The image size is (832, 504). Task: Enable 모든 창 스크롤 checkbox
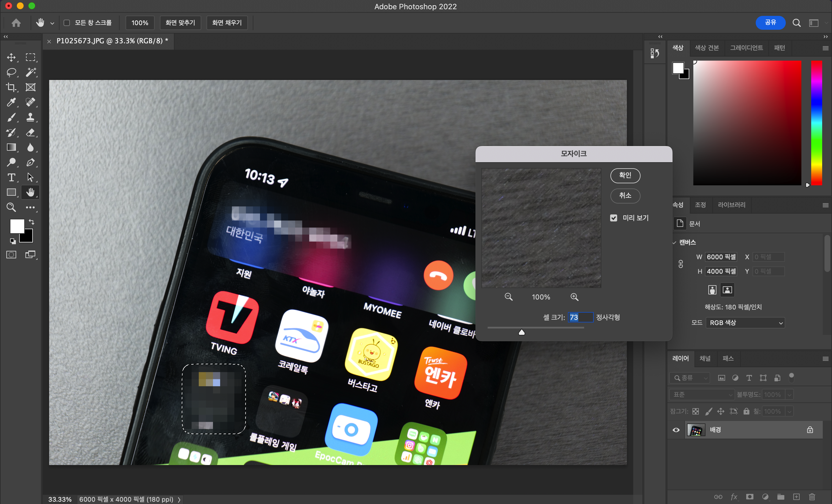[x=67, y=23]
